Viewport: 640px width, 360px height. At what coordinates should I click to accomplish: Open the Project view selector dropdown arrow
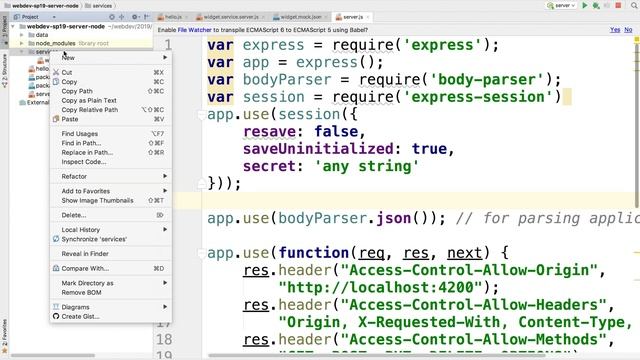(54, 17)
